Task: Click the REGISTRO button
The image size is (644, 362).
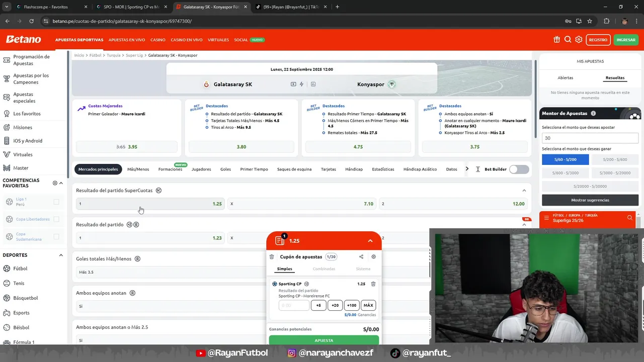Action: coord(598,40)
